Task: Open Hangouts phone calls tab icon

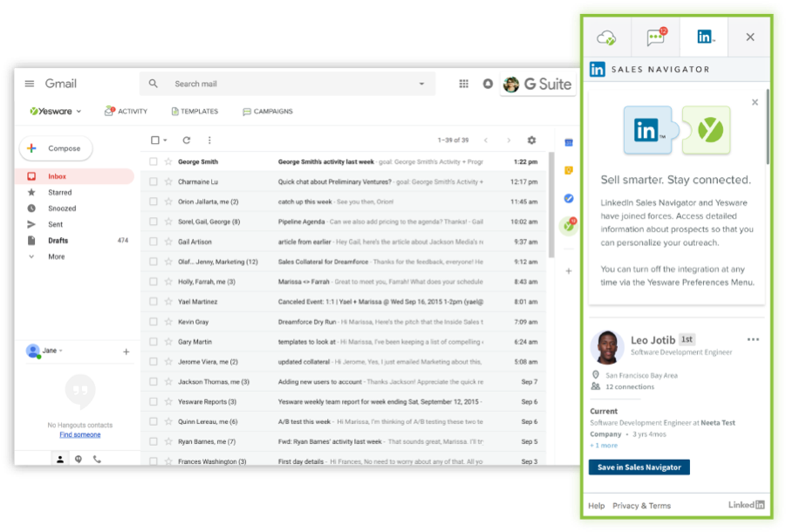Action: coord(97,459)
